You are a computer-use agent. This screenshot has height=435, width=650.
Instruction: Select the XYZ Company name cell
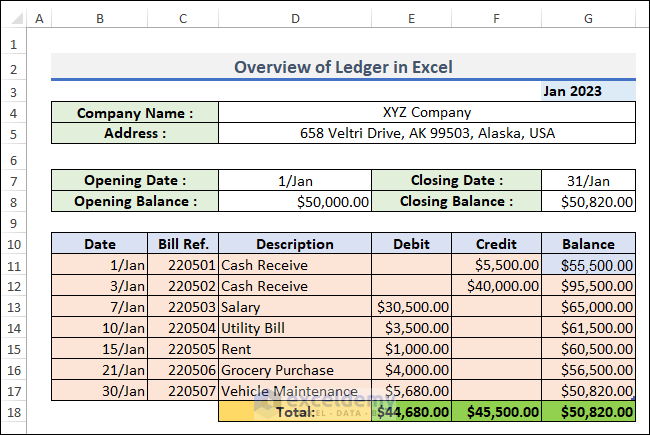click(x=427, y=112)
